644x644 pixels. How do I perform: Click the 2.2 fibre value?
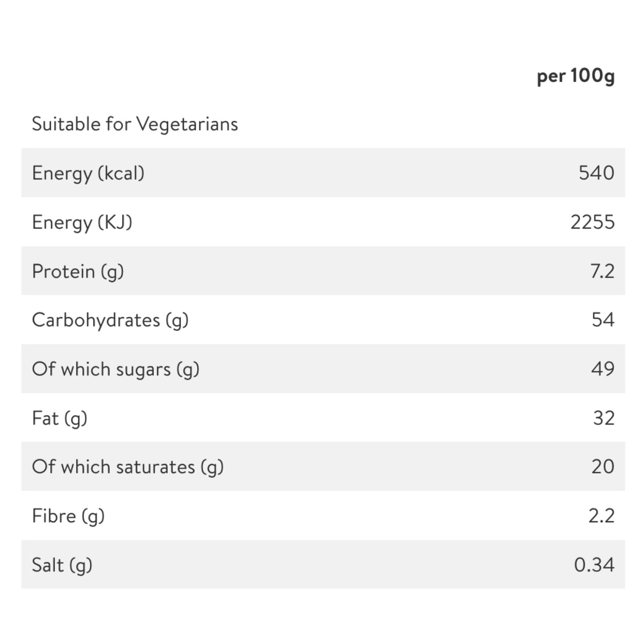coord(602,516)
